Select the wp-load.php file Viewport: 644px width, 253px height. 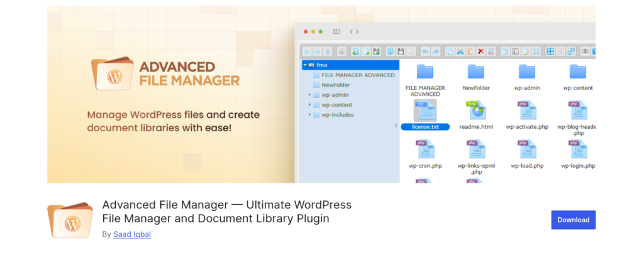pos(527,154)
